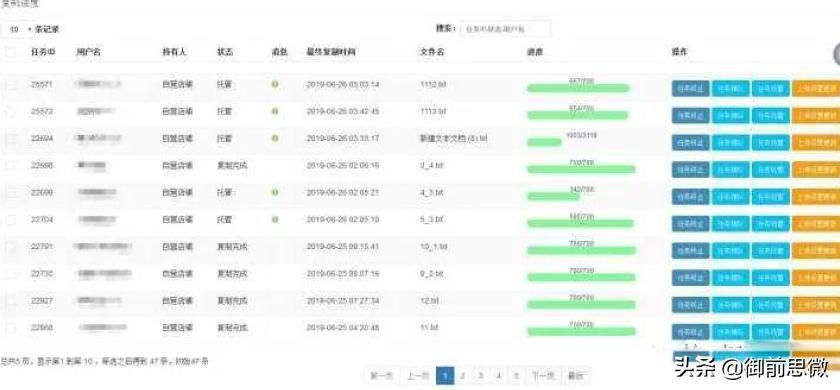840x390 pixels.
Task: Jump to page 4 in pagination
Action: [498, 375]
